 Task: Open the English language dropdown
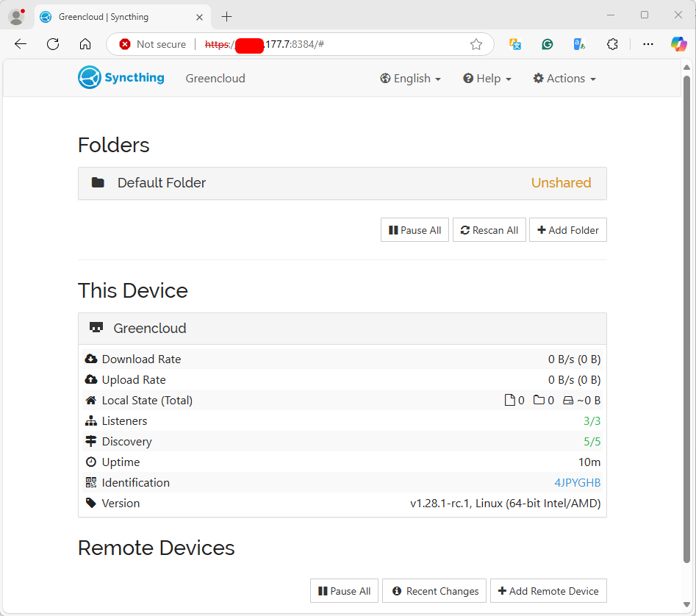pos(410,79)
